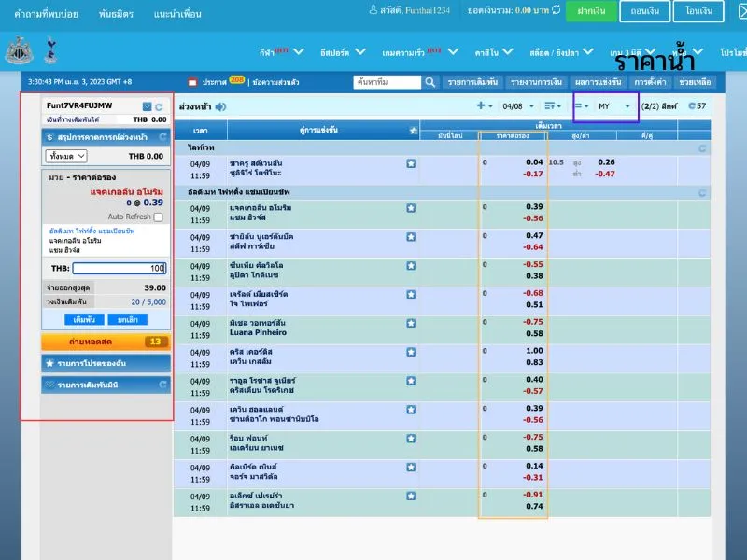Open the รายการเดิมพัน tab

(x=472, y=82)
